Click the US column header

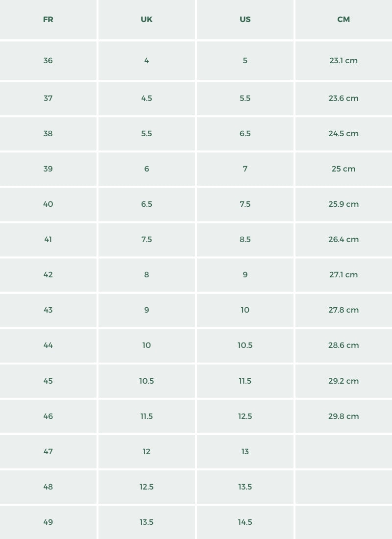[245, 20]
